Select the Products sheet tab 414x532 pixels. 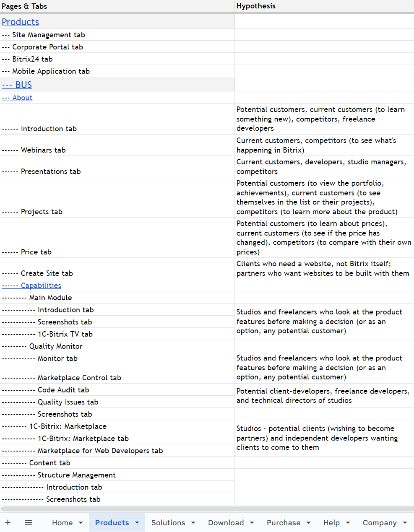[112, 522]
